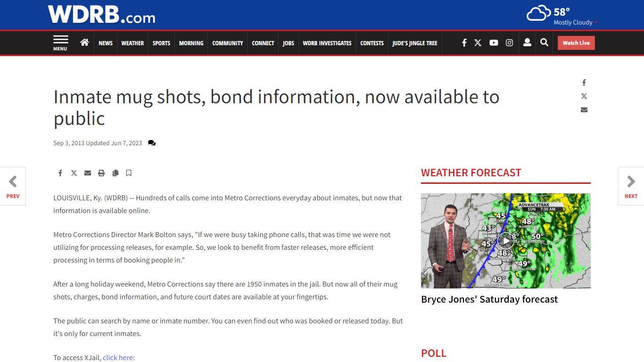Click the article headline text

pyautogui.click(x=276, y=107)
